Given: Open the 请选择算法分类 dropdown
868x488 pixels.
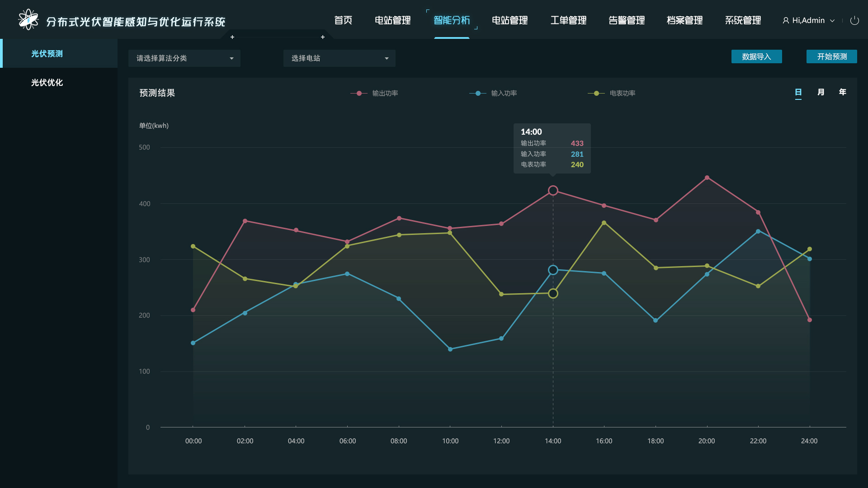Looking at the screenshot, I should [184, 58].
